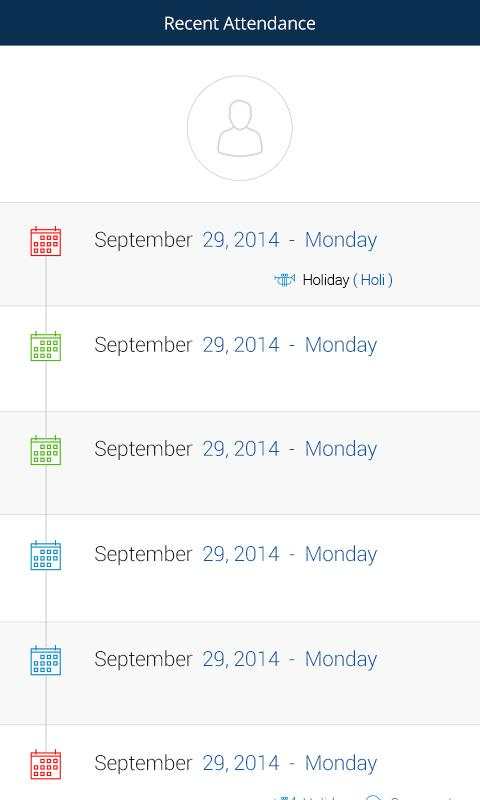480x800 pixels.
Task: Tap the profile avatar placeholder
Action: click(x=240, y=128)
